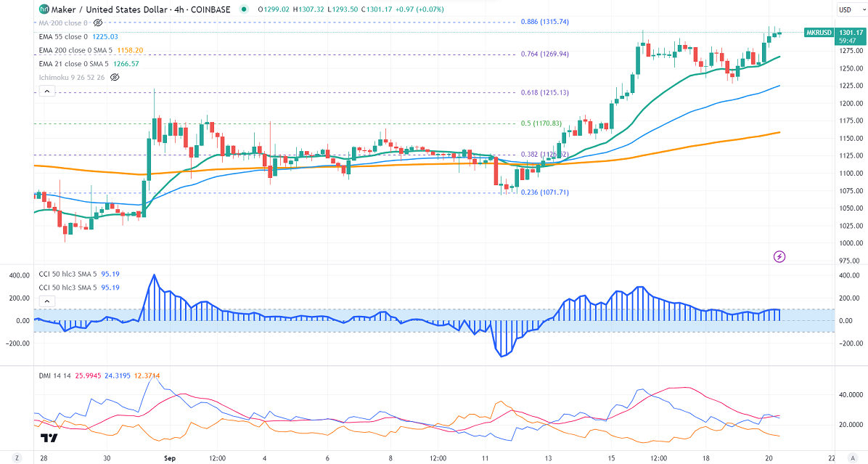
Task: Click the 0.764 (1269.94) Fibonacci label
Action: point(545,54)
